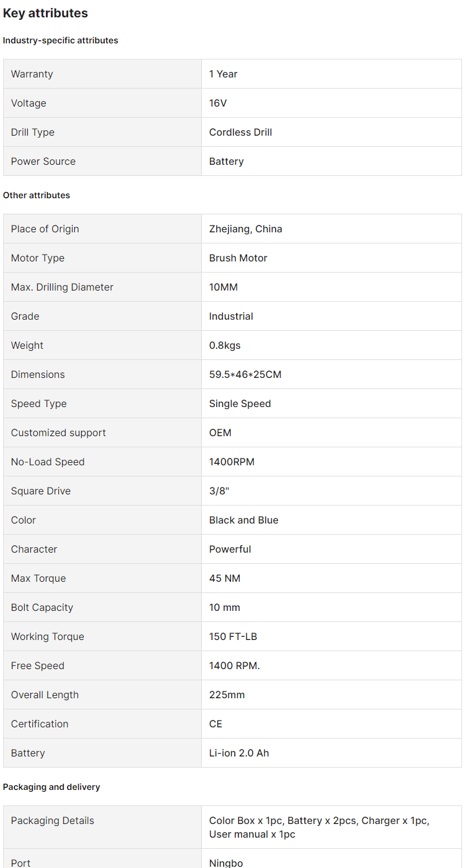This screenshot has width=467, height=868.
Task: Click the Brush Motor value
Action: pyautogui.click(x=238, y=258)
